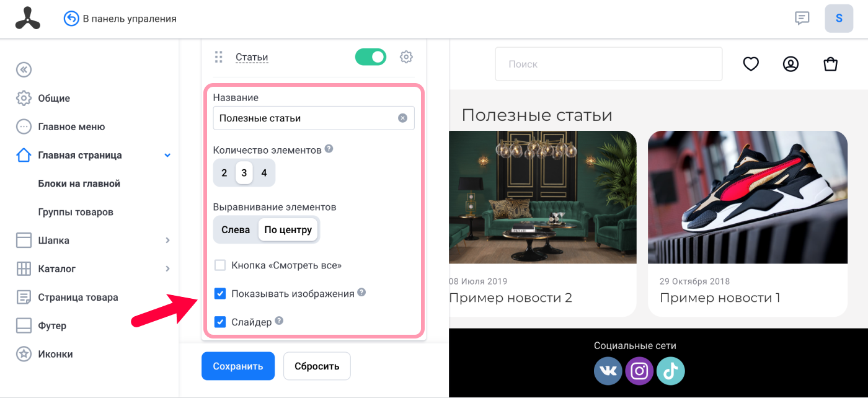Open the shopping bag cart icon
This screenshot has width=868, height=398.
tap(830, 64)
